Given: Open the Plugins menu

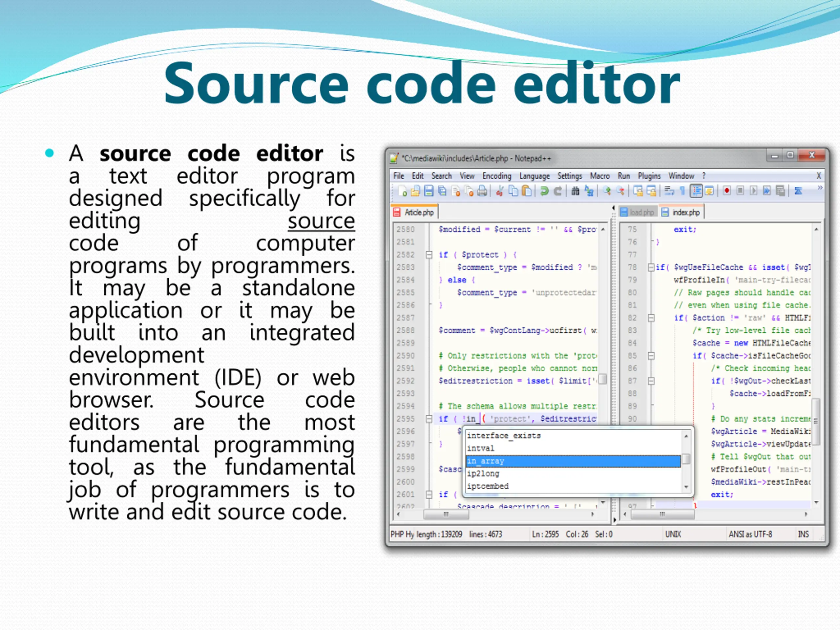Looking at the screenshot, I should [649, 176].
